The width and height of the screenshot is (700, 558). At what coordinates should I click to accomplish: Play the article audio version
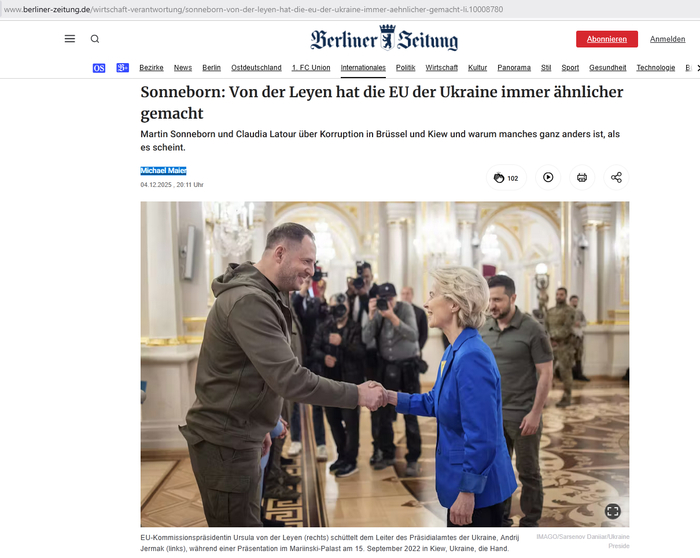coord(548,178)
